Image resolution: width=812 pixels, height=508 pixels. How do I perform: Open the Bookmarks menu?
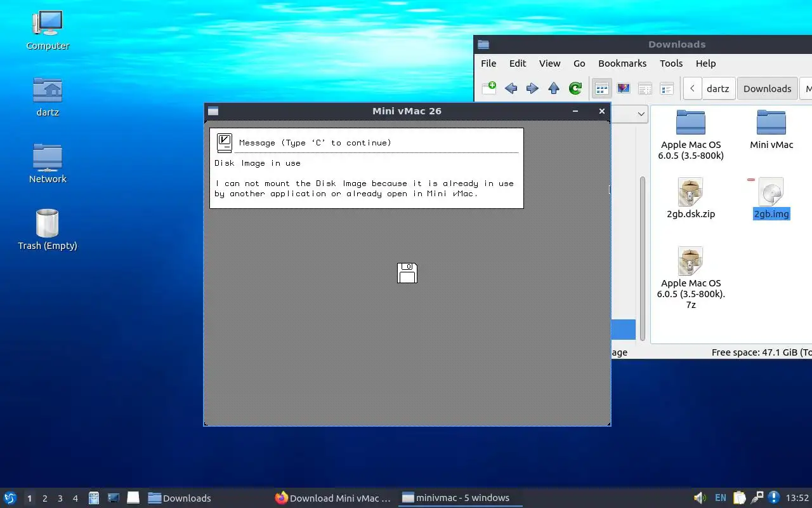tap(622, 63)
